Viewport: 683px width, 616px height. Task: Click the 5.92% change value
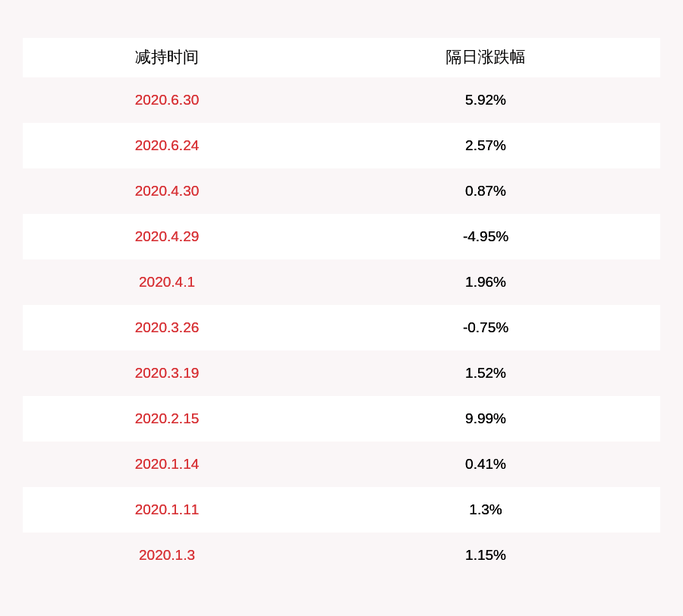pyautogui.click(x=486, y=100)
